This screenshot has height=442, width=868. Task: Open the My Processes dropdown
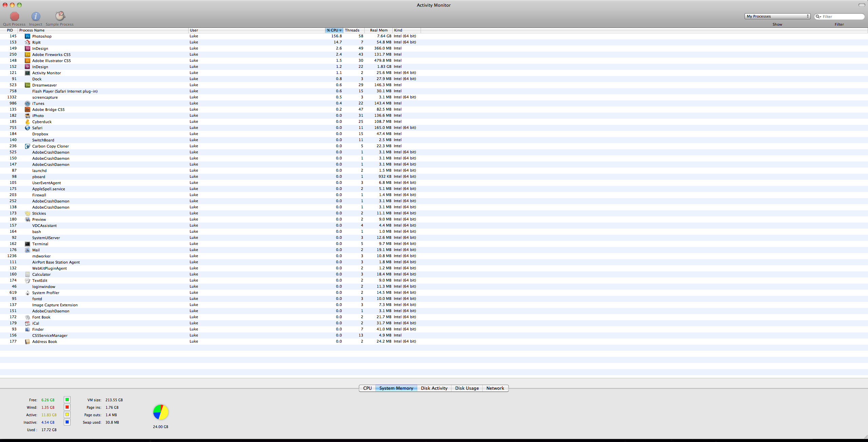click(x=777, y=16)
